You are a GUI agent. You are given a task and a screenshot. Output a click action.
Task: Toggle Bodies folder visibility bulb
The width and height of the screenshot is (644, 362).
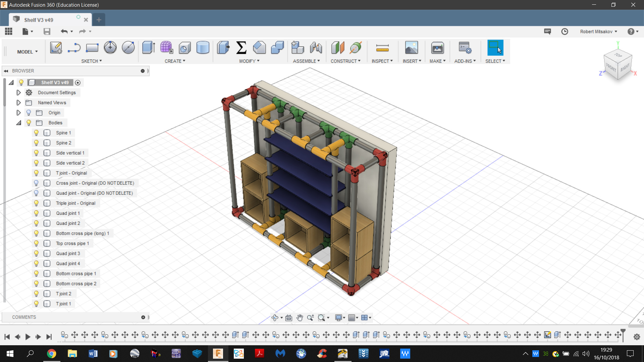pos(29,123)
